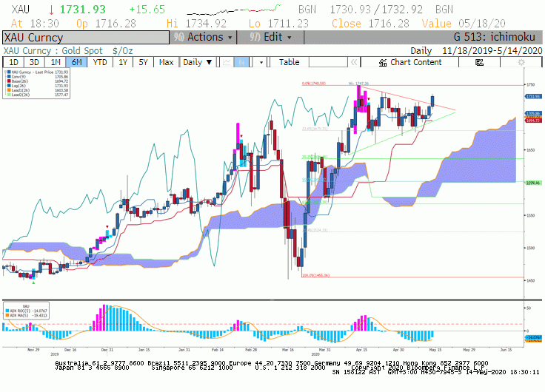Viewport: 545px width, 392px height.
Task: Expand the Edit menu
Action: [x=270, y=37]
